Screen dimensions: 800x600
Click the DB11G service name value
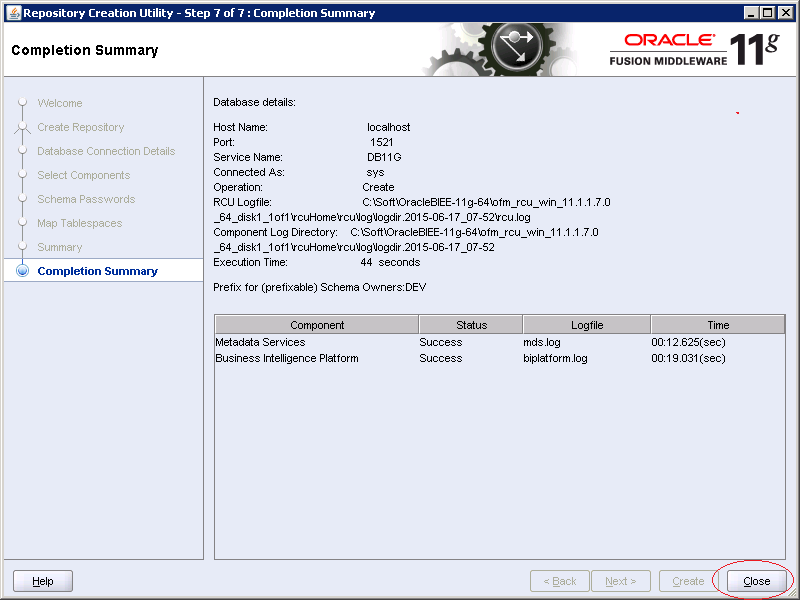click(x=384, y=157)
